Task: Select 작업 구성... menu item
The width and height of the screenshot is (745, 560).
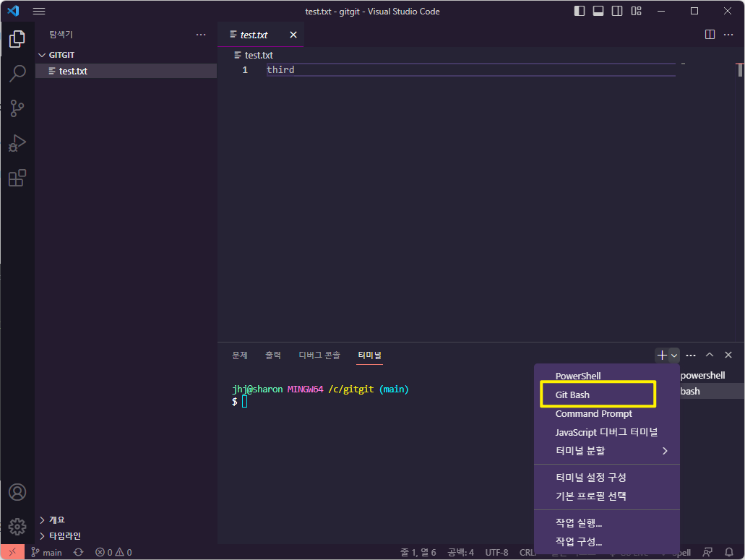Action: coord(607,541)
